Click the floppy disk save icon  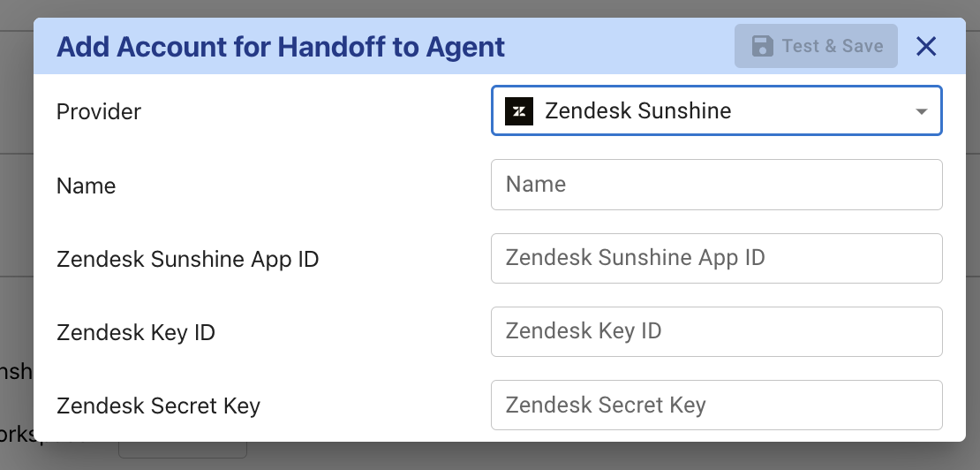pyautogui.click(x=762, y=46)
